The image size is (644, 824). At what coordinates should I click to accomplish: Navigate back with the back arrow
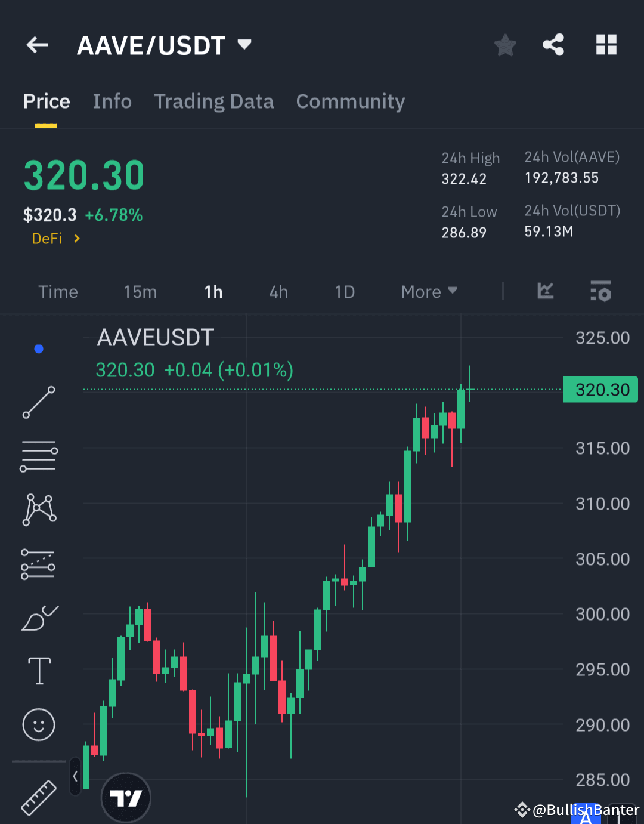[37, 44]
